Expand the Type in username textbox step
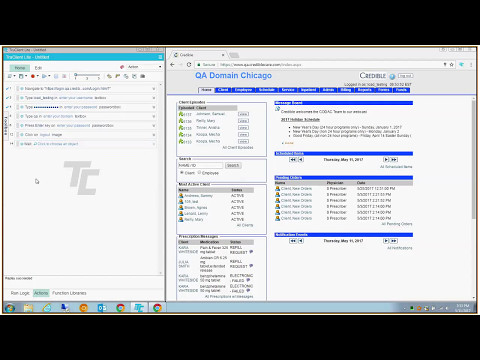The width and height of the screenshot is (480, 360). point(154,98)
